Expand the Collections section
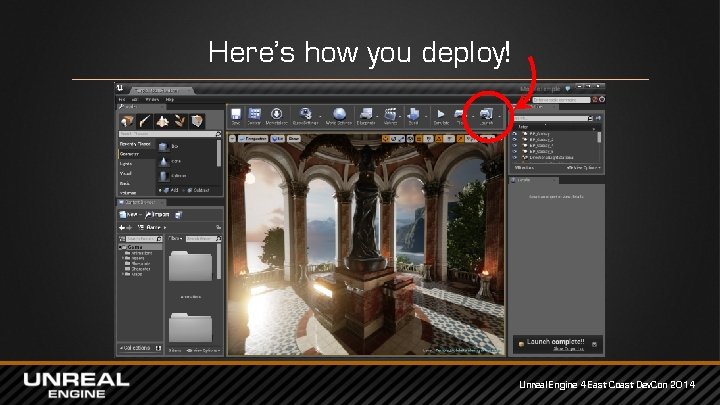The width and height of the screenshot is (720, 405). 136,348
